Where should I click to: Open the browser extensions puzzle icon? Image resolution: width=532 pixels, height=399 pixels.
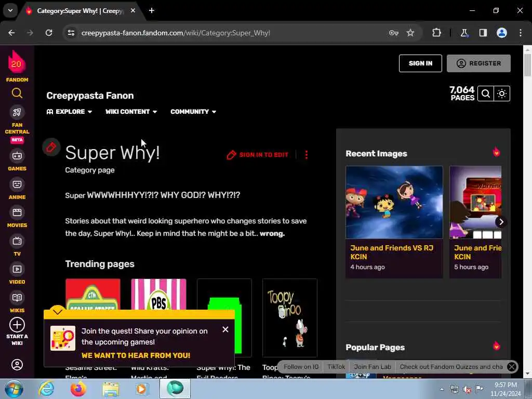pyautogui.click(x=436, y=33)
